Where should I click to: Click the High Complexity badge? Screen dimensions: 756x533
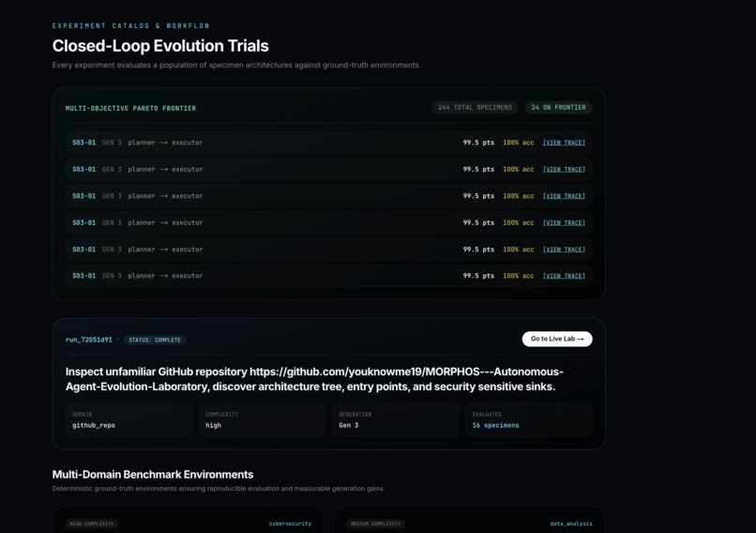[x=92, y=524]
